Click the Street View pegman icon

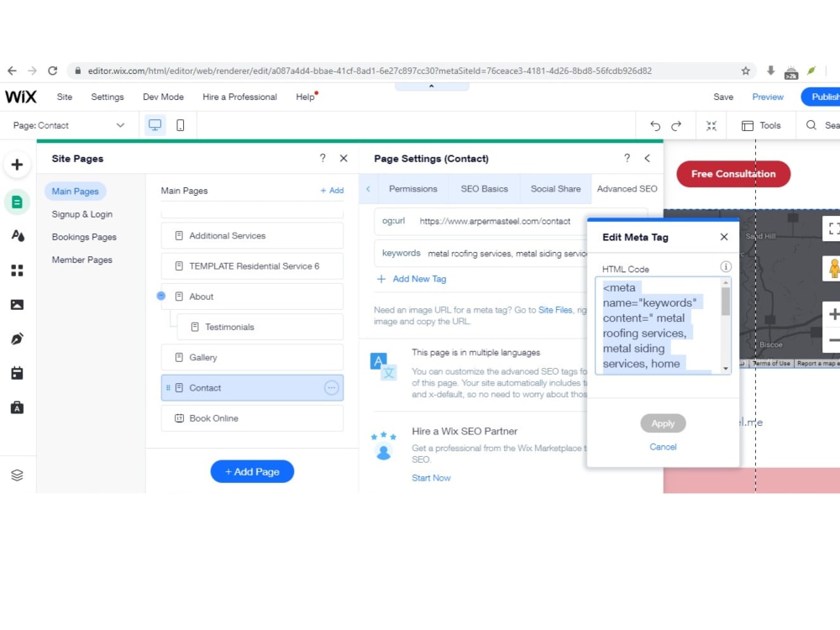833,269
